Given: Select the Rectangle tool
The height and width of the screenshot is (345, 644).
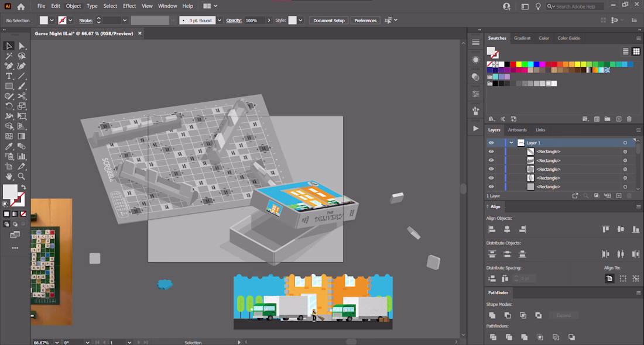Looking at the screenshot, I should [9, 86].
